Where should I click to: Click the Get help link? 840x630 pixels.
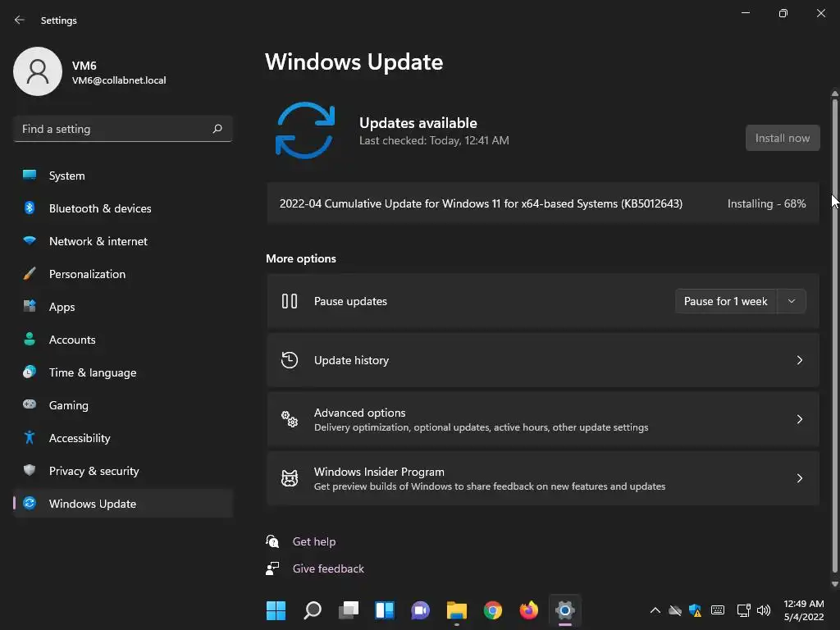[x=314, y=541]
